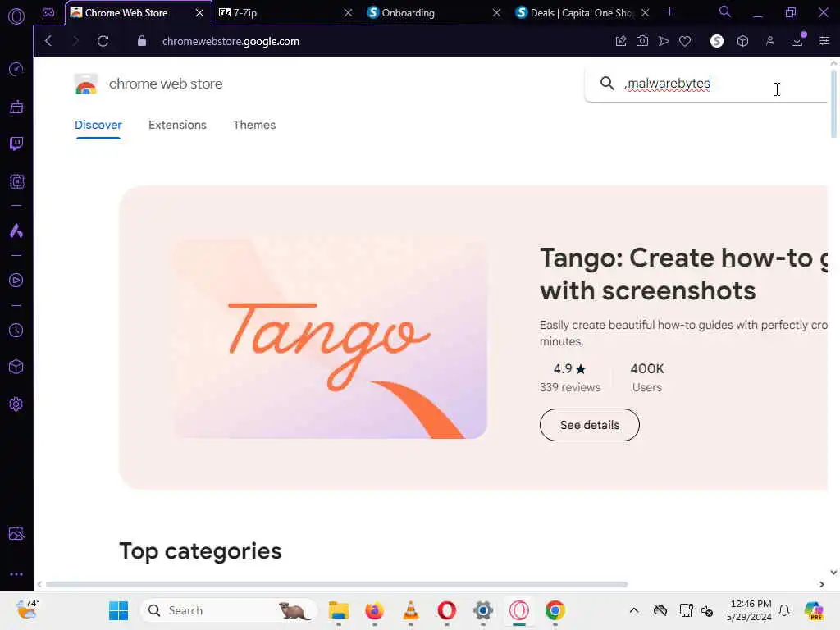Click the store search magnifier icon
This screenshot has width=840, height=630.
tap(607, 84)
